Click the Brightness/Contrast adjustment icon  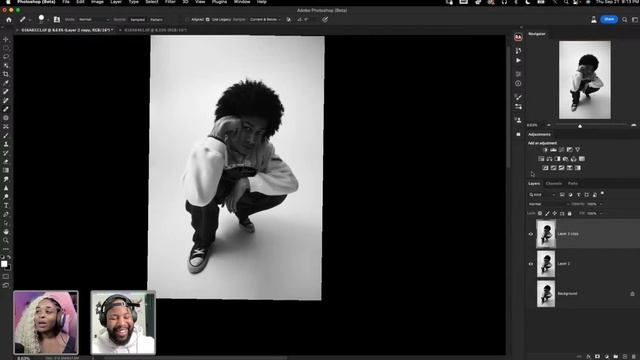(545, 150)
